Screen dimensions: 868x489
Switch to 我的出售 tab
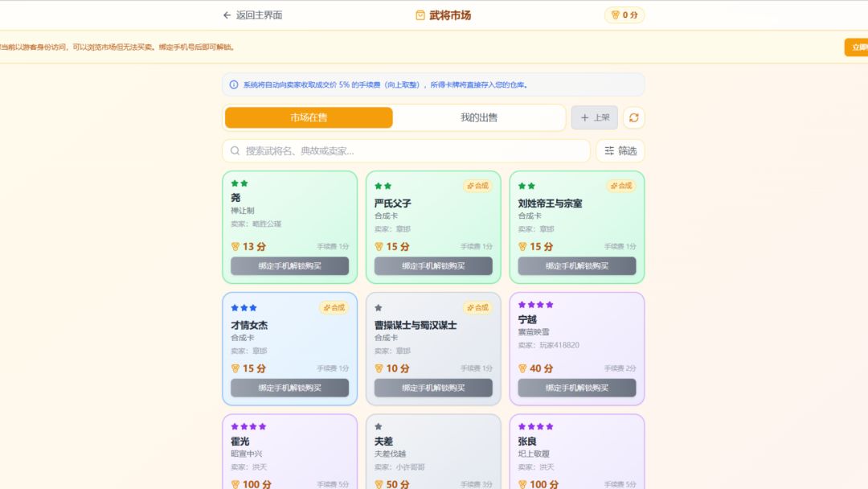click(479, 117)
